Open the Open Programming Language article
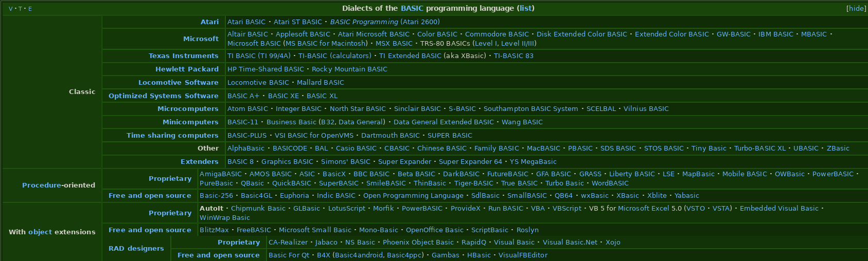This screenshot has height=261, width=868. click(x=413, y=195)
